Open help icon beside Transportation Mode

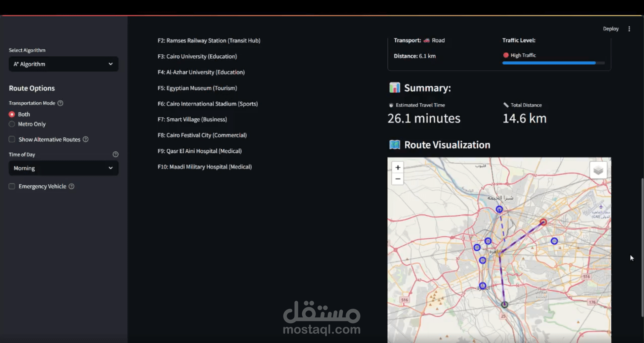point(60,103)
